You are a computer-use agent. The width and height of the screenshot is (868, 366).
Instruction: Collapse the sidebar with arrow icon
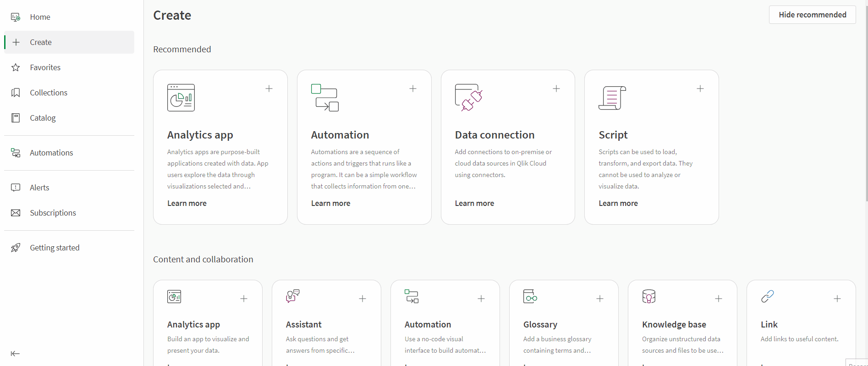click(x=15, y=353)
